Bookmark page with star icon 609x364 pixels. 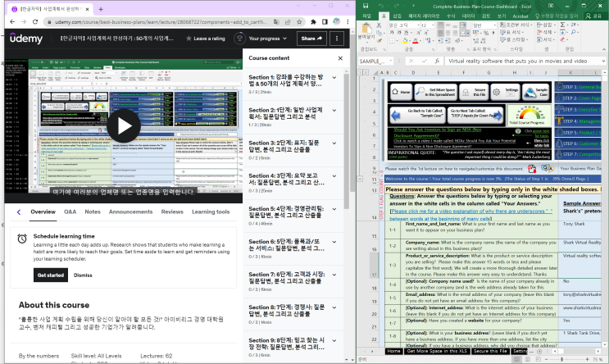(x=299, y=22)
